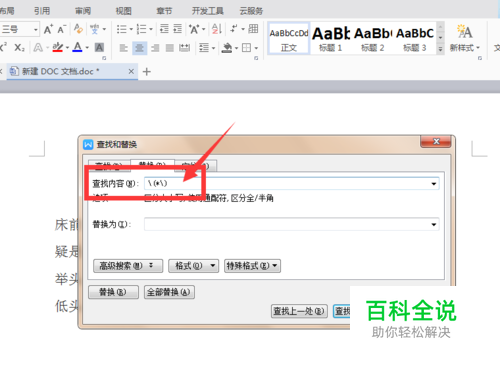The width and height of the screenshot is (500, 371).
Task: Expand the borders dropdown arrow
Action: point(256,48)
